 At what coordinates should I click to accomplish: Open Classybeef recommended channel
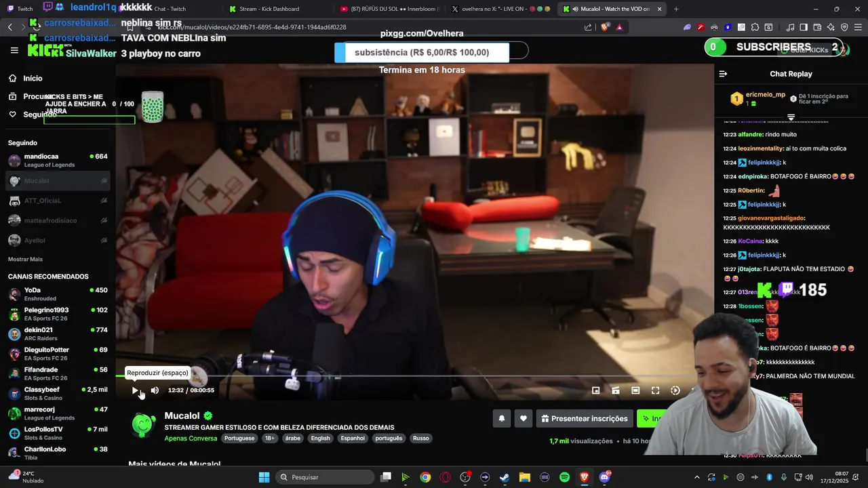coord(58,394)
